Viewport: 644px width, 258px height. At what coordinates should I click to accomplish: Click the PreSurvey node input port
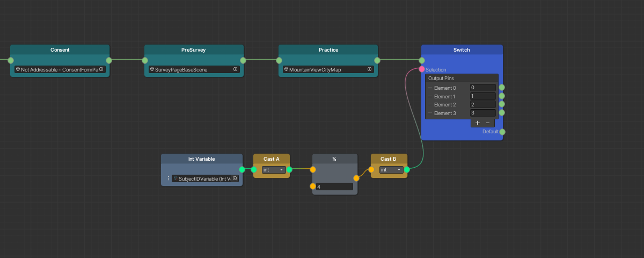pos(145,61)
